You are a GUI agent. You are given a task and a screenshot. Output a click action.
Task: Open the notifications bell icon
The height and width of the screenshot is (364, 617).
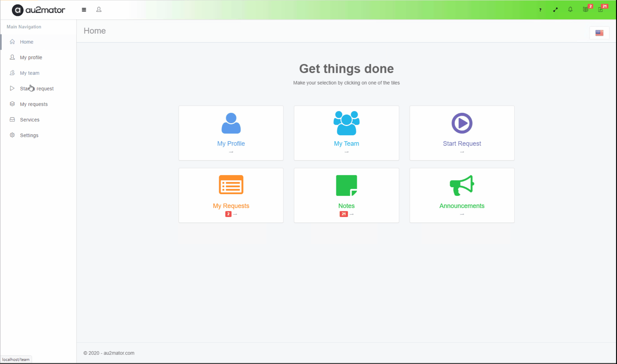(x=570, y=10)
